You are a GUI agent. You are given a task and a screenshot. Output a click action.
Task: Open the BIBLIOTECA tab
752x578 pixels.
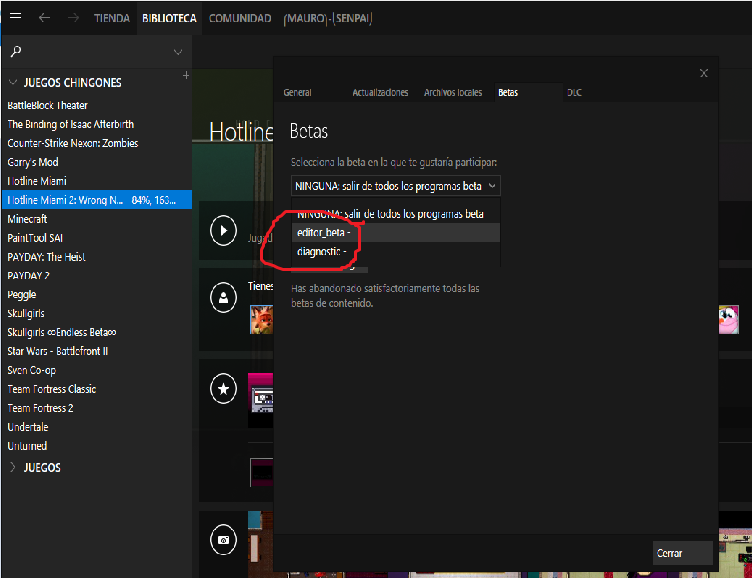169,18
